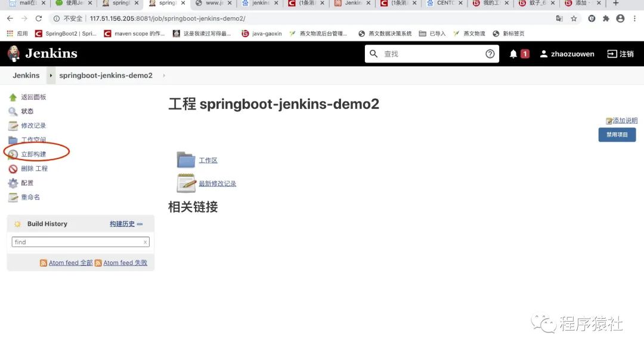Open Atom feed 失败 link
The height and width of the screenshot is (352, 644).
point(125,263)
